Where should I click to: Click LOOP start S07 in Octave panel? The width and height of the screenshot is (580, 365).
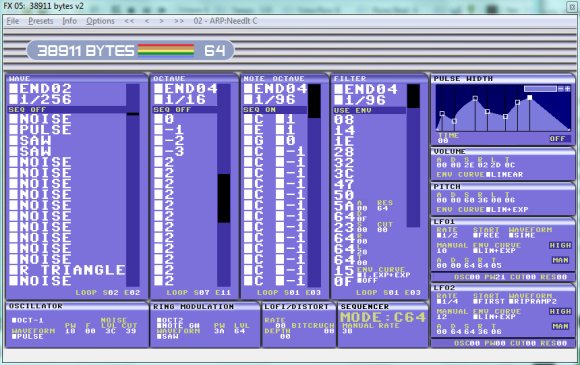[202, 293]
